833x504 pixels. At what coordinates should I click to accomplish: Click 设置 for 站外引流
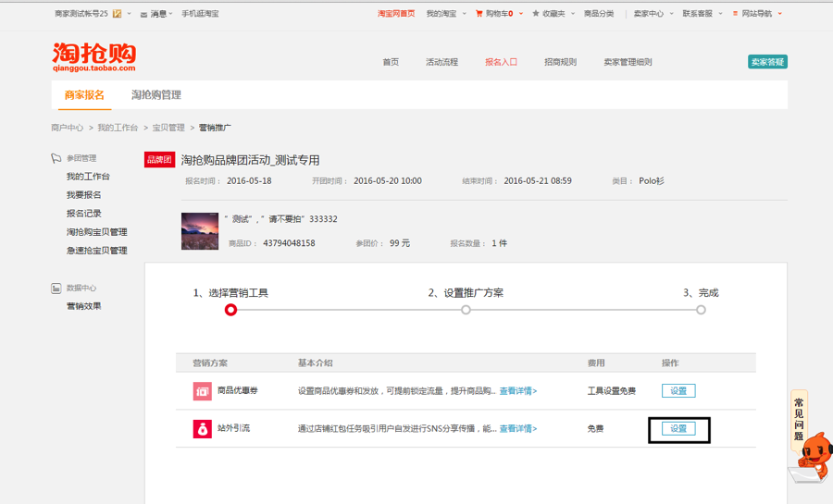678,429
